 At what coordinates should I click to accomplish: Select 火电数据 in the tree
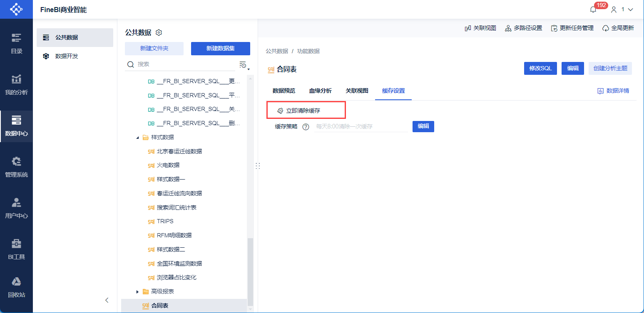[168, 165]
